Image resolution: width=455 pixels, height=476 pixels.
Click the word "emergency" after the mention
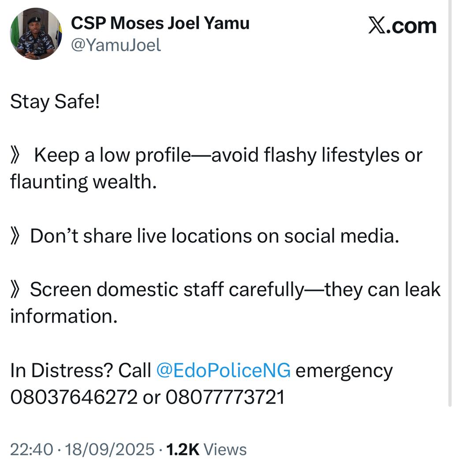(x=344, y=371)
